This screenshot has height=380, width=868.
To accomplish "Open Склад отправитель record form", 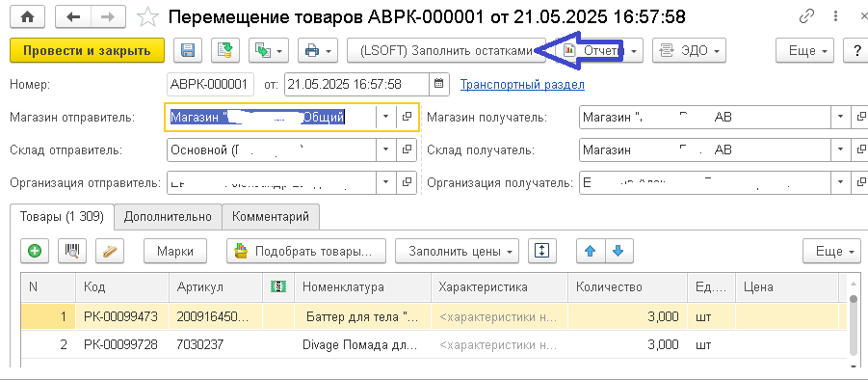I will coord(407,149).
